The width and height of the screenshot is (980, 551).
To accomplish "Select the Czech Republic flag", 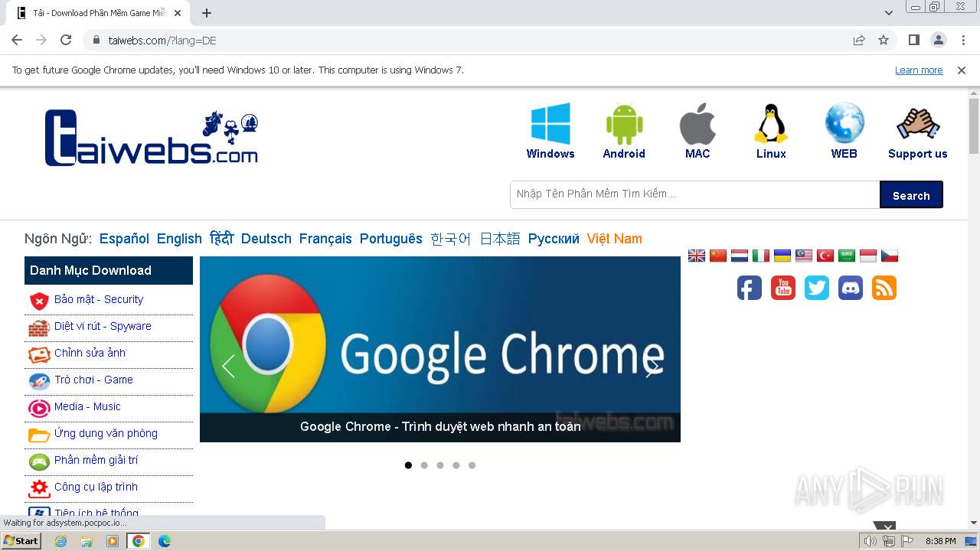I will (x=890, y=256).
